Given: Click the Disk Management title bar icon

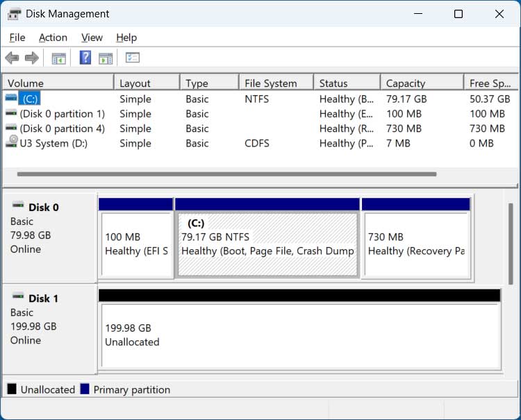Looking at the screenshot, I should click(14, 14).
